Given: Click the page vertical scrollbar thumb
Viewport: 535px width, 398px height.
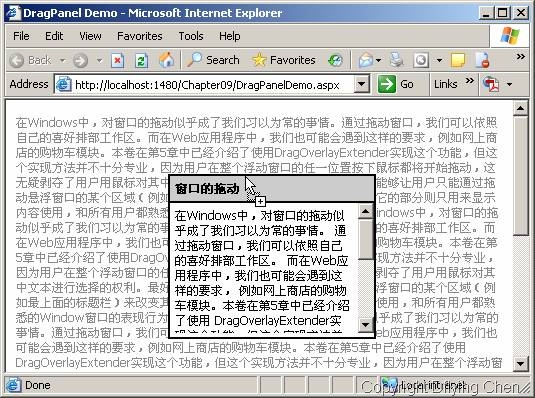Looking at the screenshot, I should click(x=520, y=176).
